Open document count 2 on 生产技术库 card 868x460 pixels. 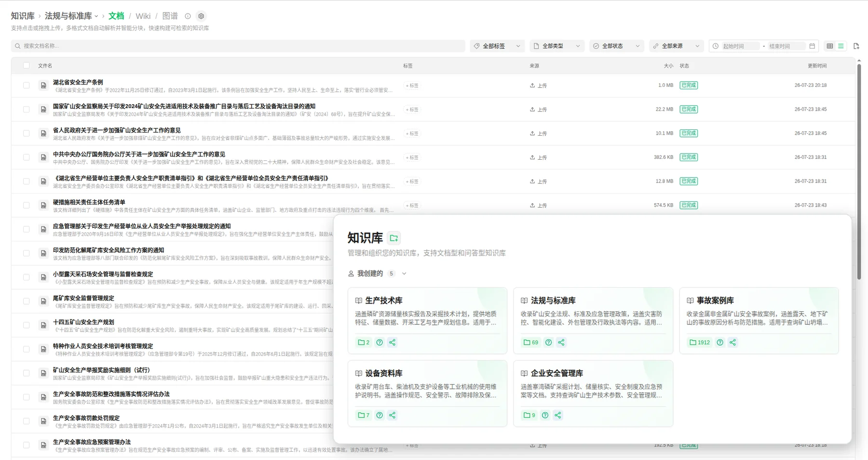point(364,342)
